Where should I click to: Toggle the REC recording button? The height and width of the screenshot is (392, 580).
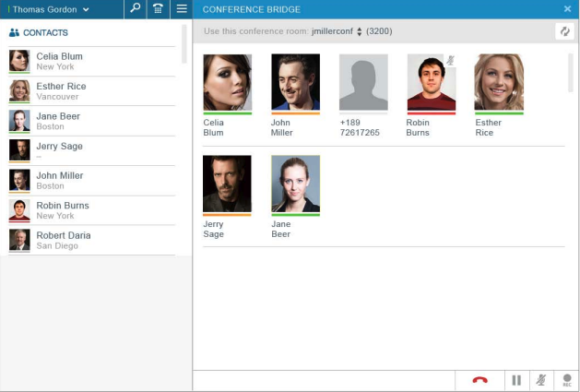[567, 380]
